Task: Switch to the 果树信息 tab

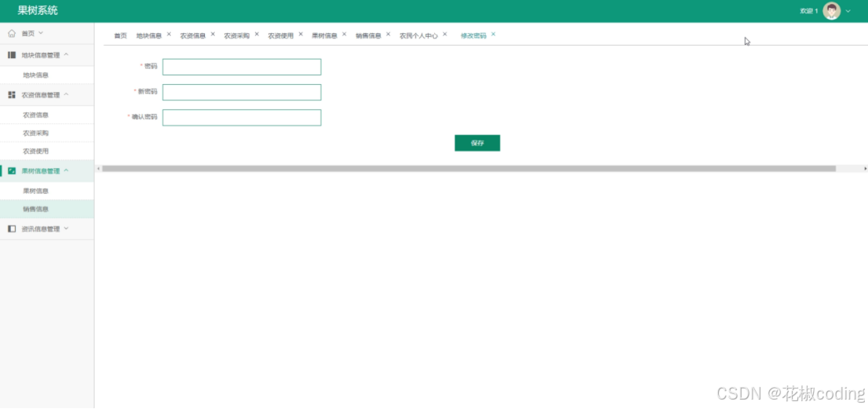Action: pyautogui.click(x=324, y=35)
